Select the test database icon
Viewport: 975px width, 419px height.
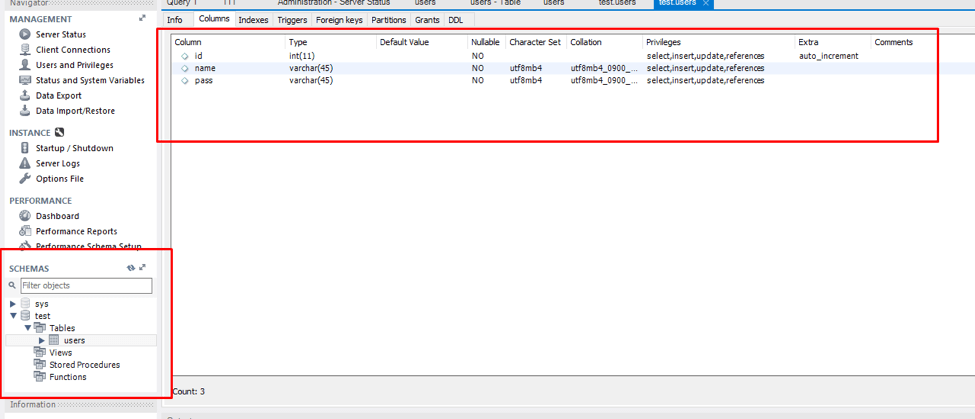click(x=25, y=316)
